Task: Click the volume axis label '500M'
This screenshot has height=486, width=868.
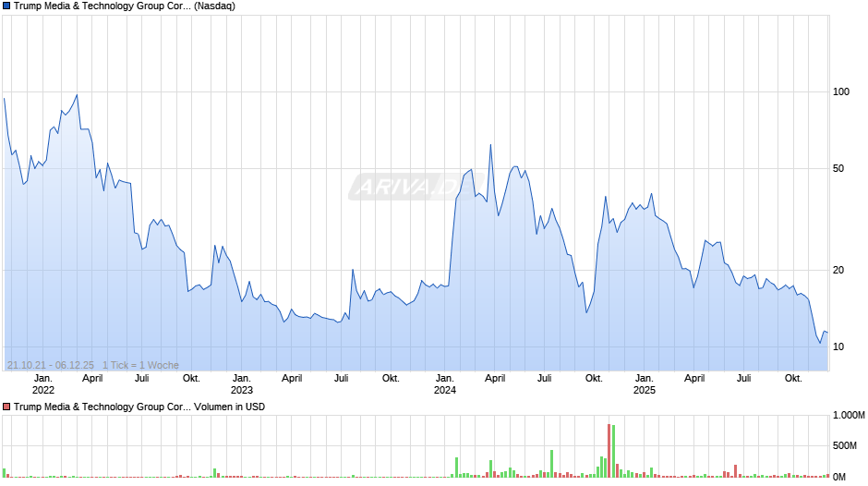Action: coord(845,445)
